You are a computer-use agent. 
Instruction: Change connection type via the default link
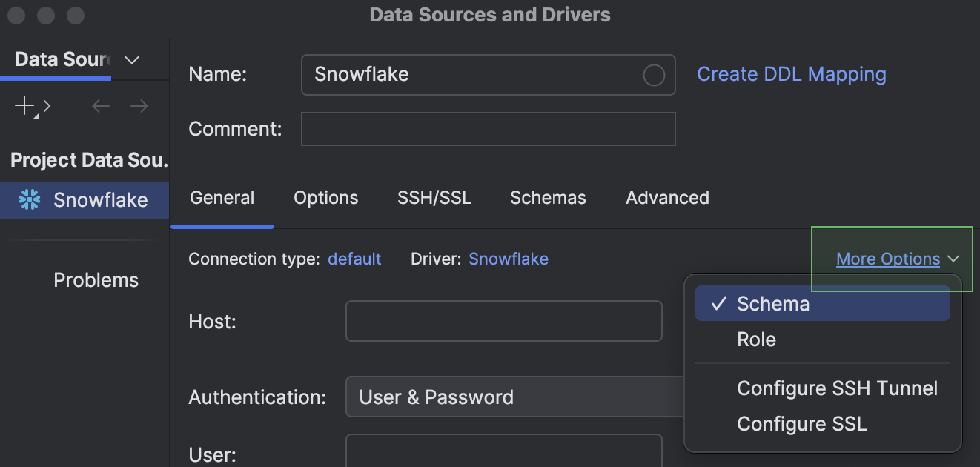tap(354, 259)
